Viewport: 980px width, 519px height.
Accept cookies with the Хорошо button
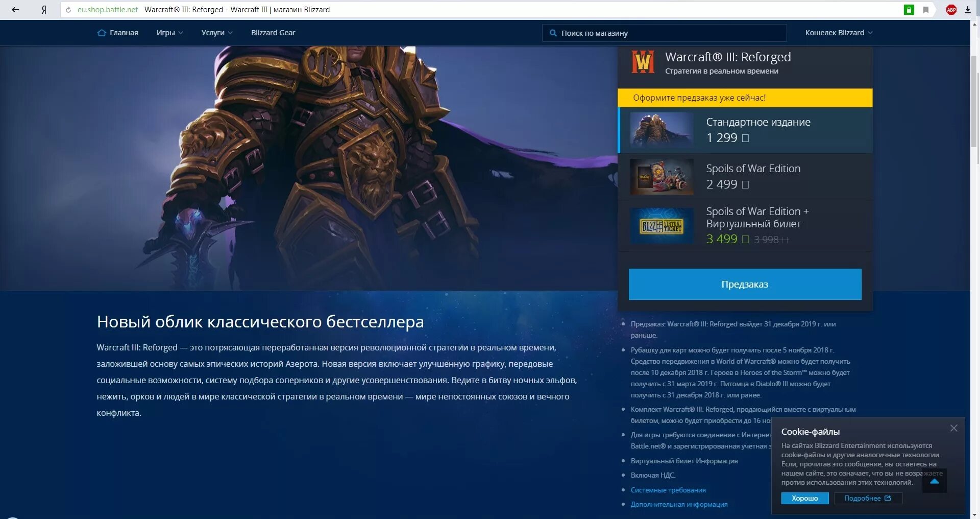coord(804,498)
